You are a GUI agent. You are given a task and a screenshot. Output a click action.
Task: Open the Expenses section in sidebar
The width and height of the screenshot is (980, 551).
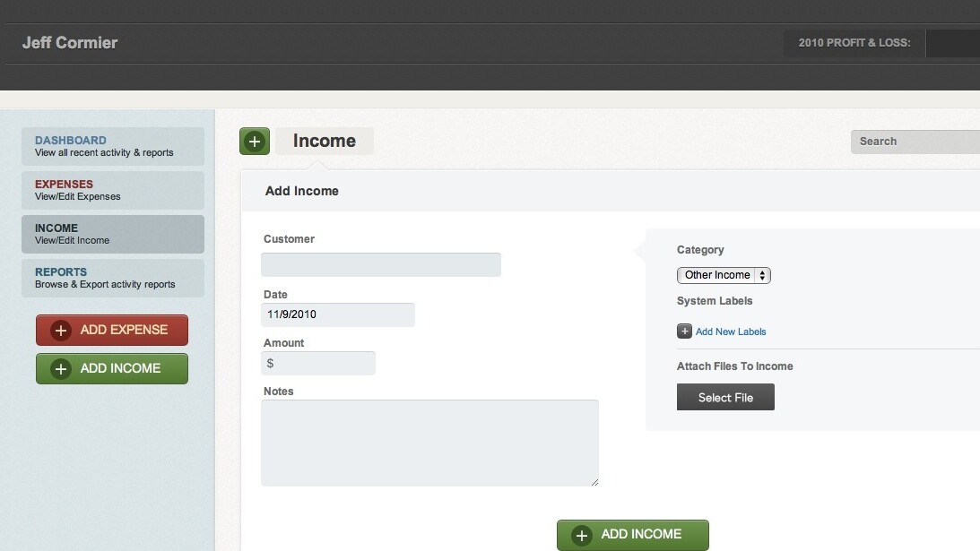(113, 190)
